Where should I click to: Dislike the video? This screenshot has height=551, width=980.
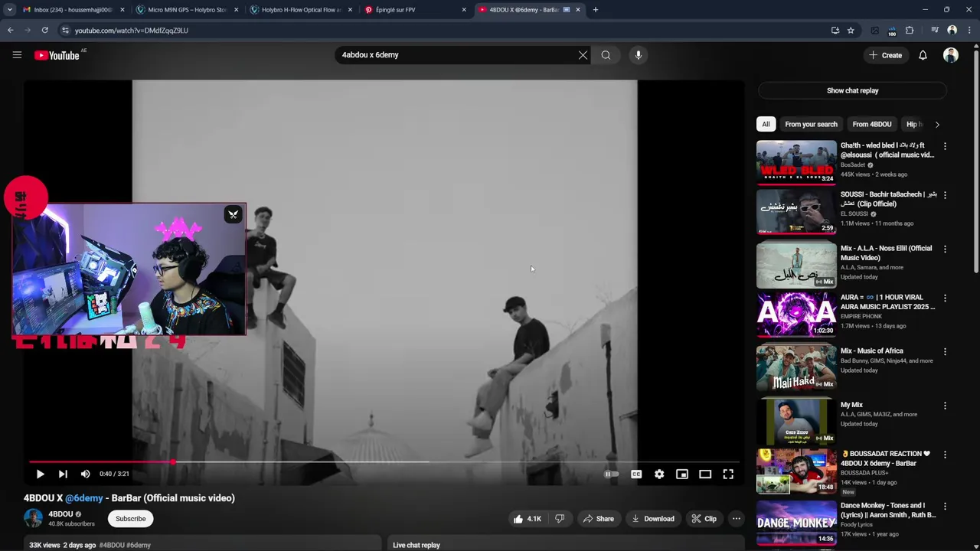[560, 519]
